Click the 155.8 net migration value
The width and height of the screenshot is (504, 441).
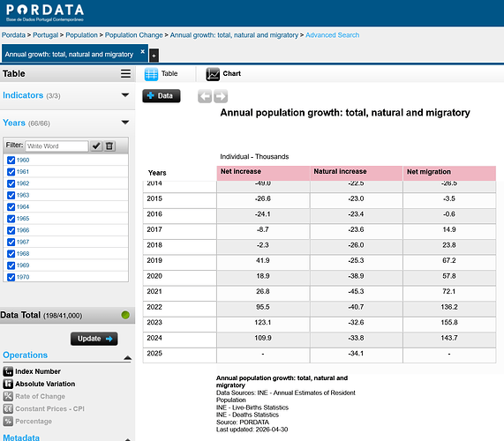coord(449,323)
